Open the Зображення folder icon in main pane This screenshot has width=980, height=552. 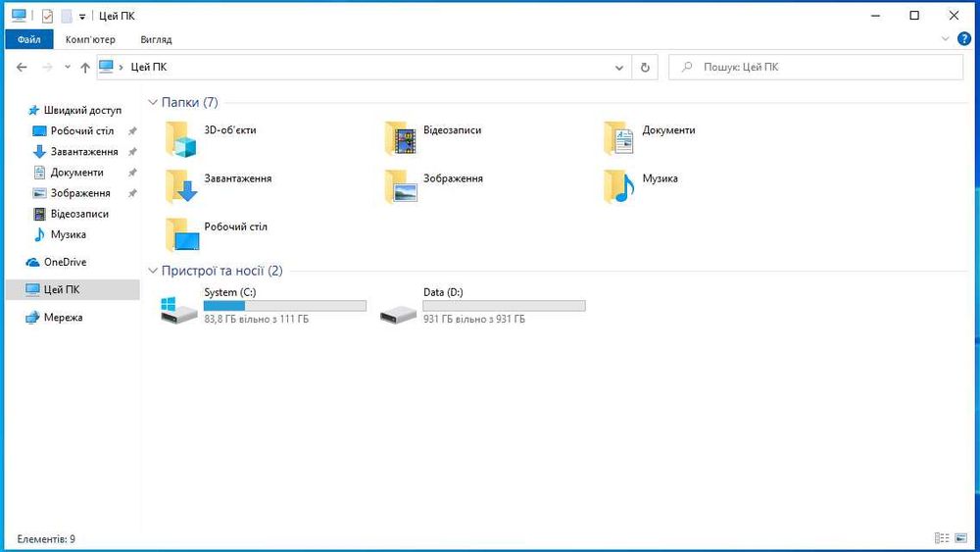coord(401,187)
